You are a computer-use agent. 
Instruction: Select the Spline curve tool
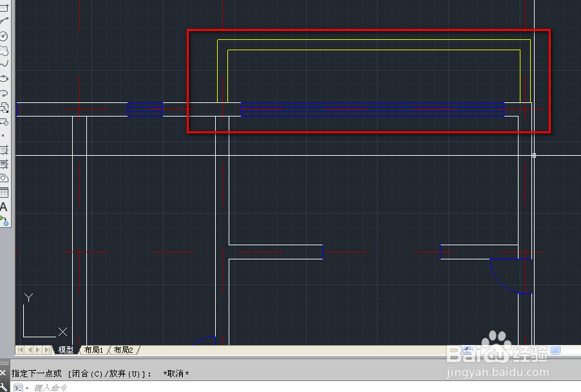(4, 64)
